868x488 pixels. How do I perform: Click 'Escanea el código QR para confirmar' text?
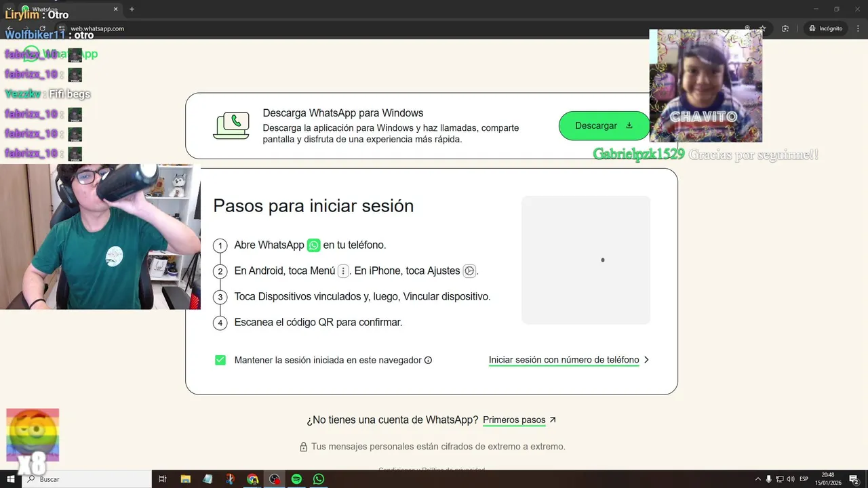318,323
